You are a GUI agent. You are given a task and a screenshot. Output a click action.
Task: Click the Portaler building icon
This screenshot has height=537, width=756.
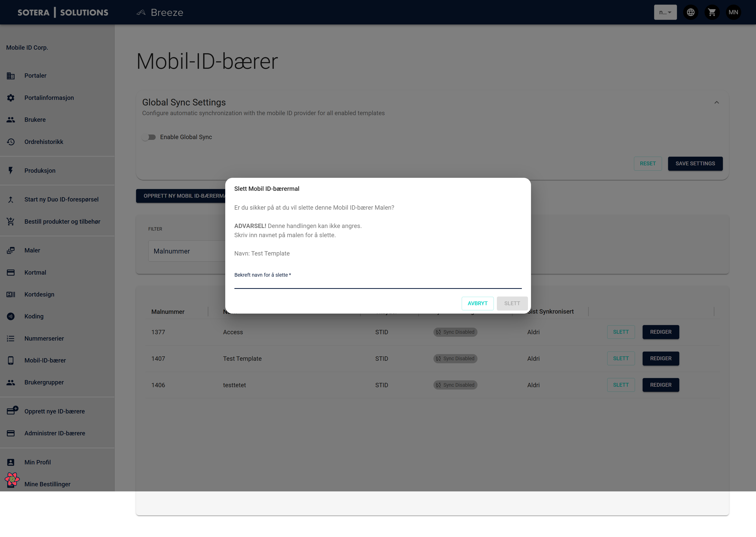point(11,76)
